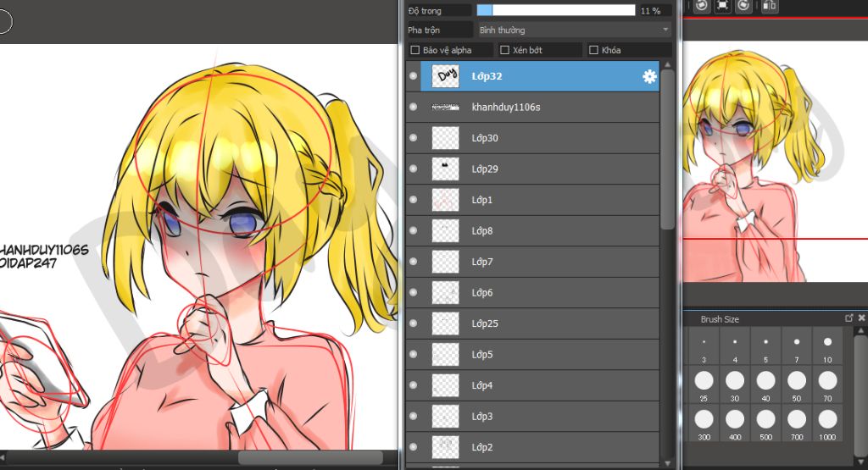Hide the Lớp32 layer
Viewport: 868px width, 470px height.
[x=413, y=76]
